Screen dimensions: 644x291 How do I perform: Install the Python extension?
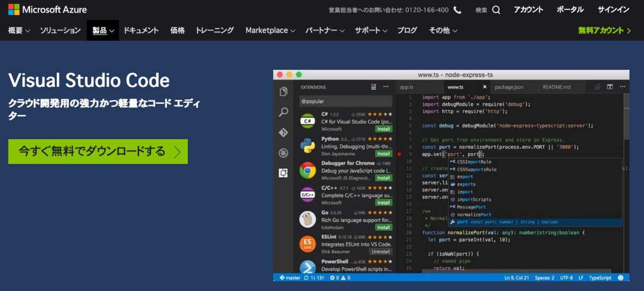[x=384, y=153]
